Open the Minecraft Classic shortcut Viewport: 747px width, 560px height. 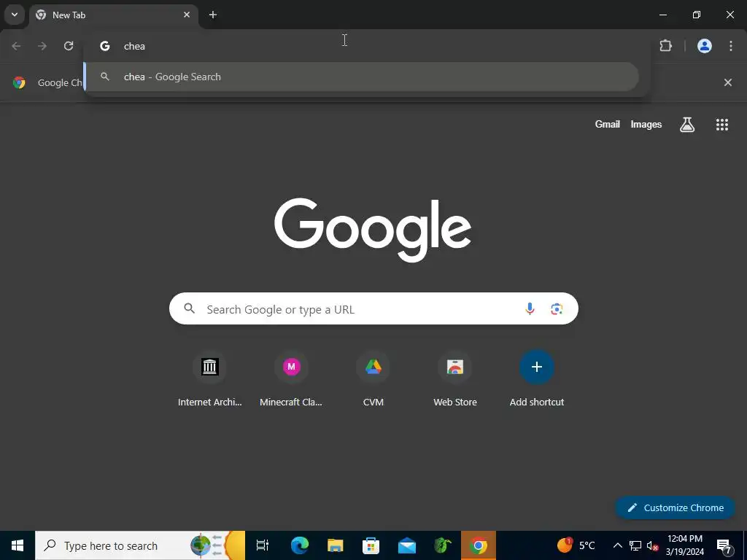click(x=291, y=379)
